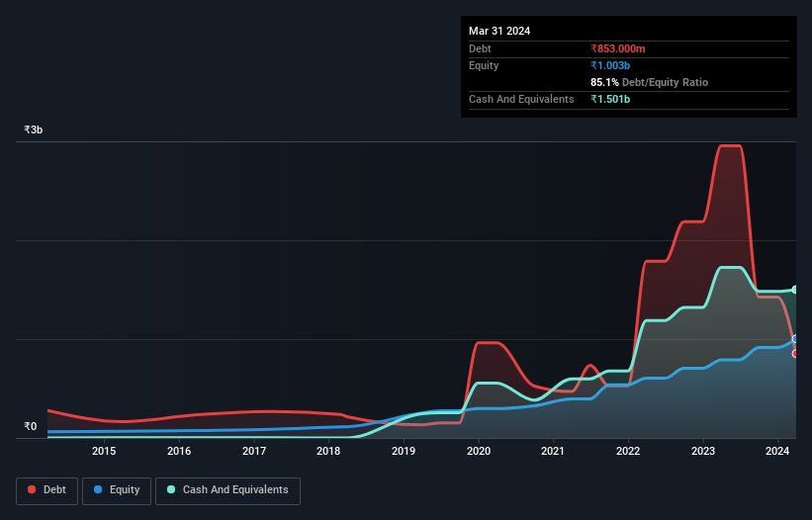The image size is (812, 520).
Task: Click the teal Cash endpoint marker
Action: pyautogui.click(x=795, y=290)
